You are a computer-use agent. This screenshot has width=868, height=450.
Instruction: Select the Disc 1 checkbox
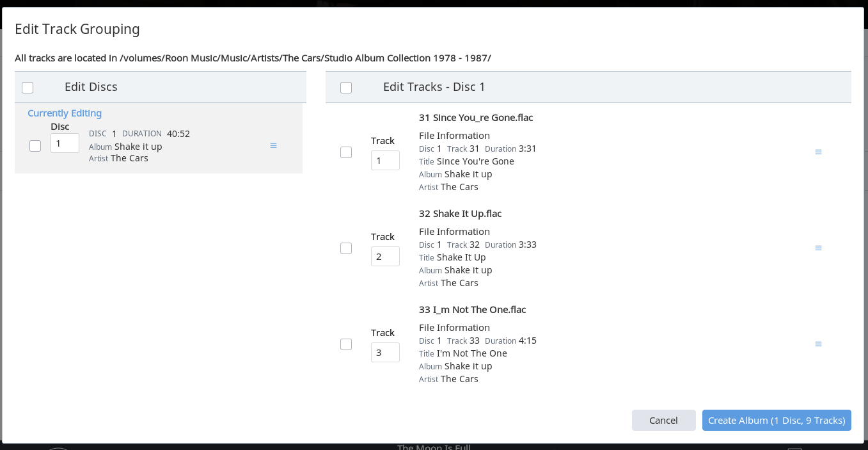click(x=35, y=146)
